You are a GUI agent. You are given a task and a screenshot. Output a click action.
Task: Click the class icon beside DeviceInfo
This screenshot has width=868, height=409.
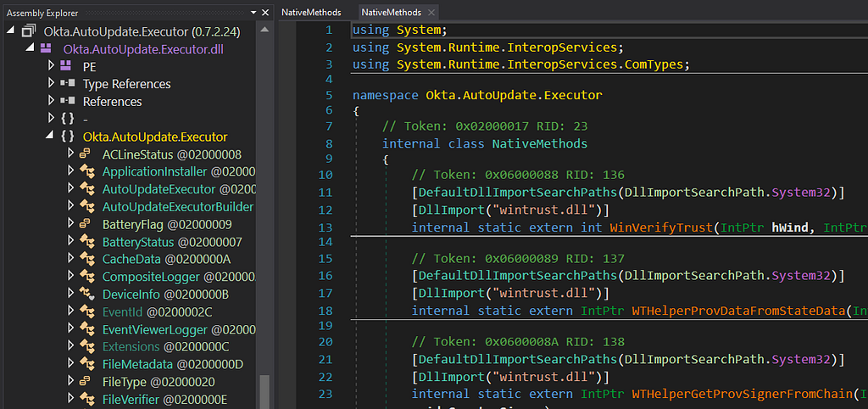click(x=87, y=294)
